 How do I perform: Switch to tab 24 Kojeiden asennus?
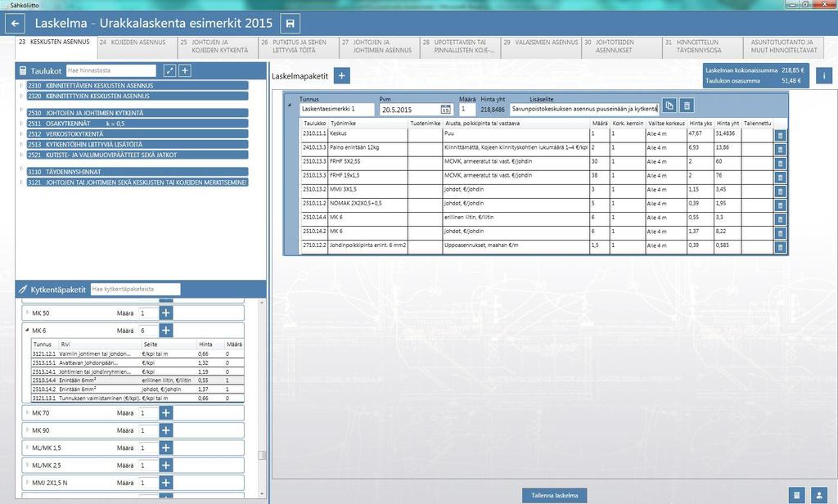137,47
